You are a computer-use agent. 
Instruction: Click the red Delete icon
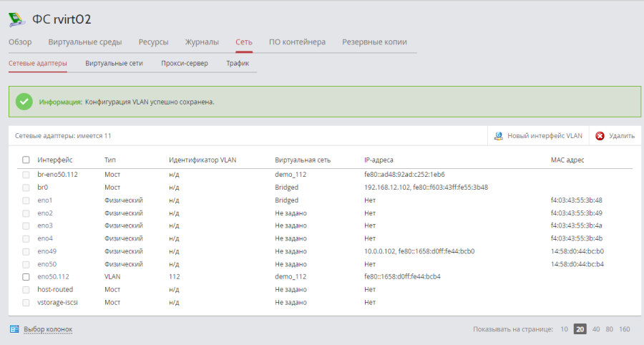(600, 135)
